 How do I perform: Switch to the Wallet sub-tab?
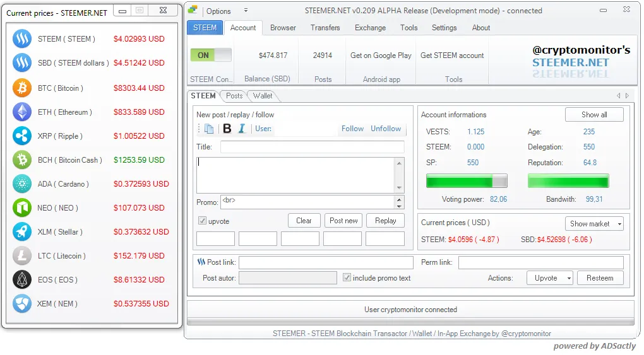(x=263, y=96)
